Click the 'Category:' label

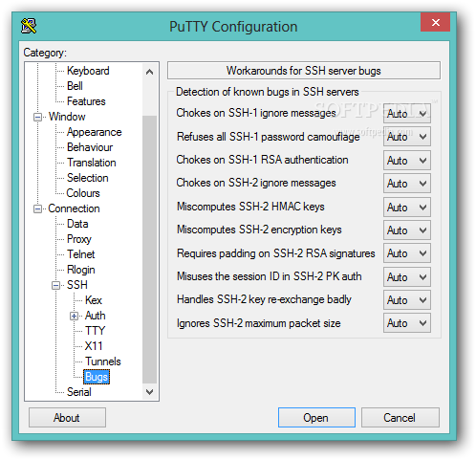pos(45,53)
